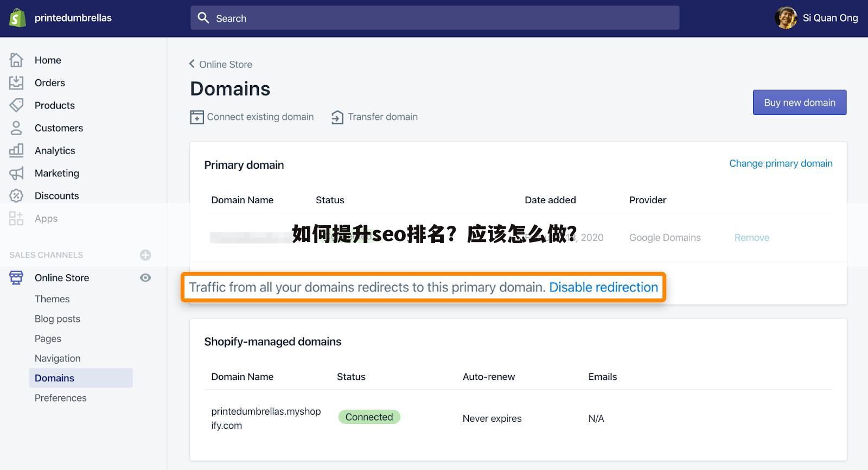Open Navigation under Online Store
The width and height of the screenshot is (868, 470).
tap(58, 359)
